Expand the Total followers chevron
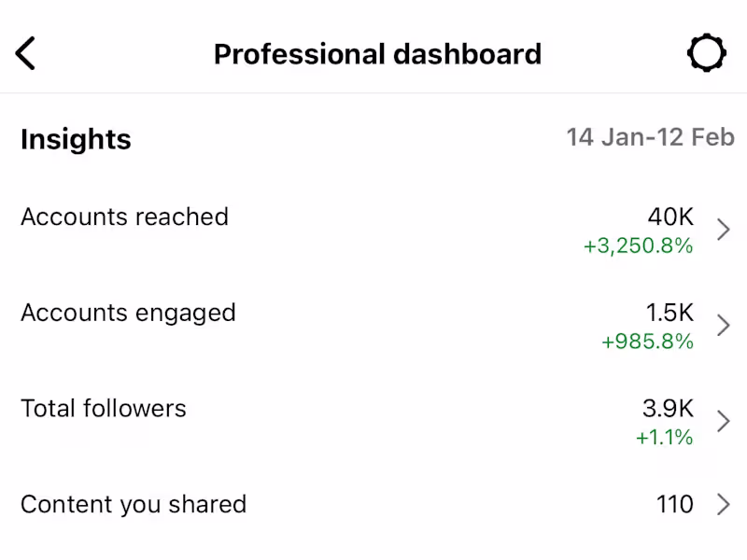This screenshot has height=560, width=747. tap(723, 421)
